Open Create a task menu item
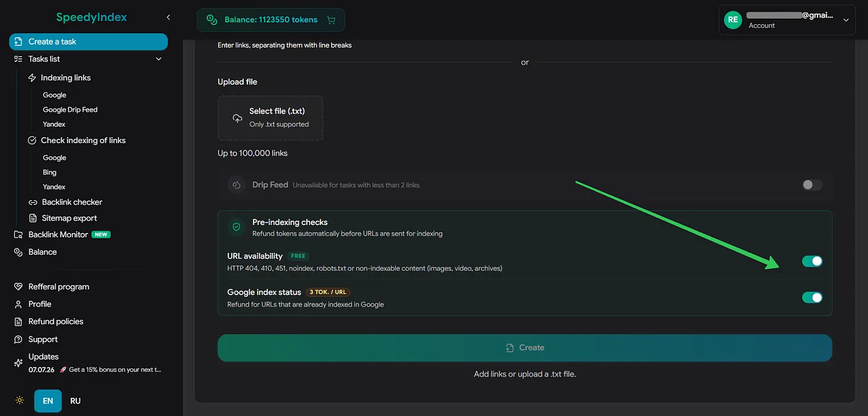 89,42
